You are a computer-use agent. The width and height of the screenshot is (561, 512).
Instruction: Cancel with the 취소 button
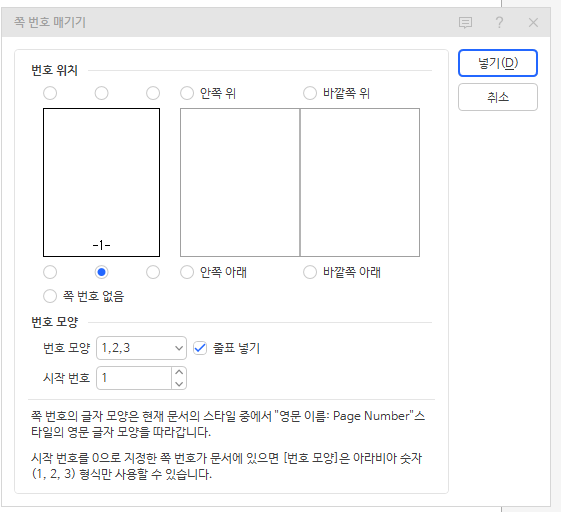pos(498,97)
